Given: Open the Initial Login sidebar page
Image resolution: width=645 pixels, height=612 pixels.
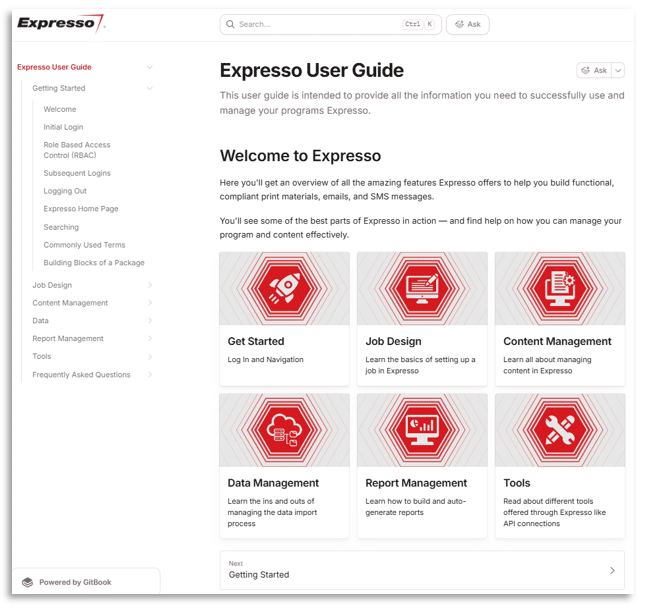Looking at the screenshot, I should [x=63, y=127].
